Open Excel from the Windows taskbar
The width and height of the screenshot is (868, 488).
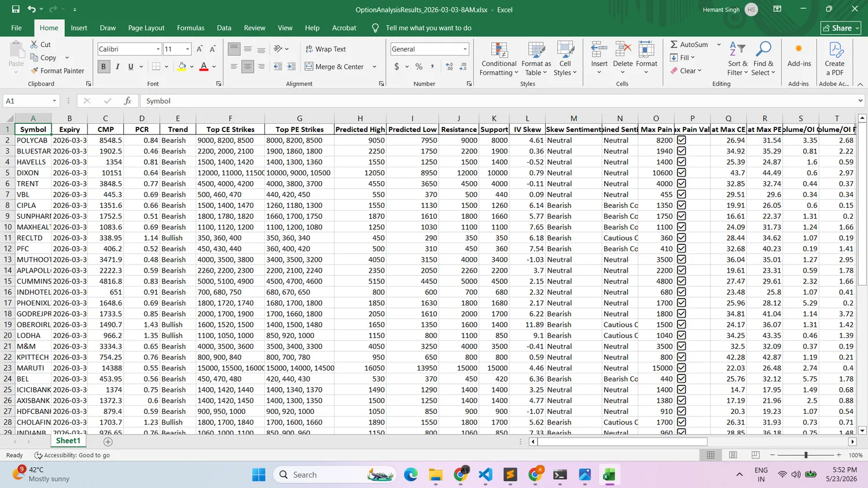tap(609, 475)
